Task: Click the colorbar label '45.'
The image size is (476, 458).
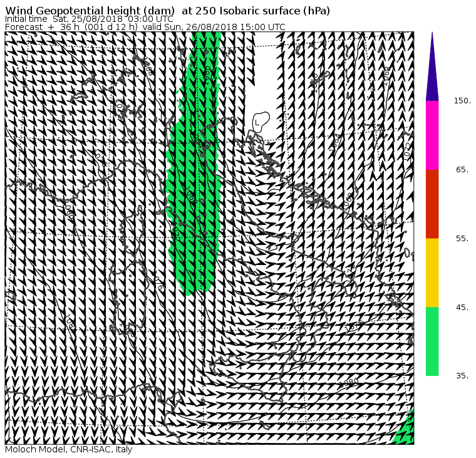Action: 462,308
